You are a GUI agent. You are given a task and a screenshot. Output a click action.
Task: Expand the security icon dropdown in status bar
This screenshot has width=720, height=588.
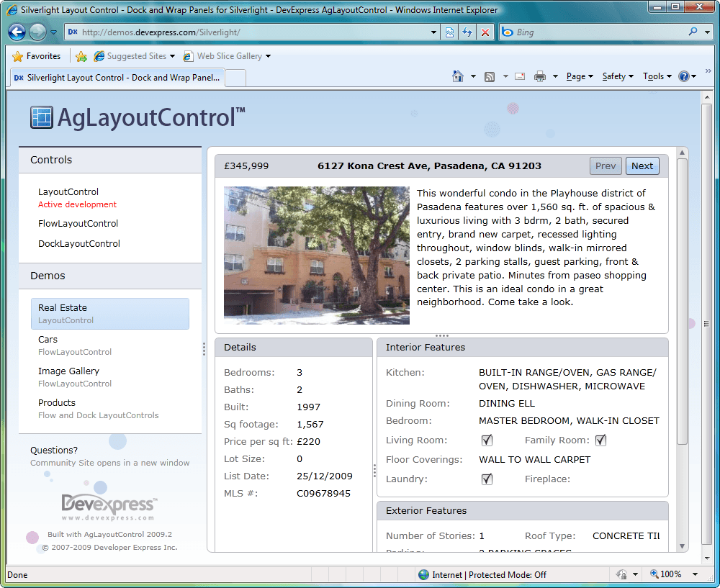636,574
